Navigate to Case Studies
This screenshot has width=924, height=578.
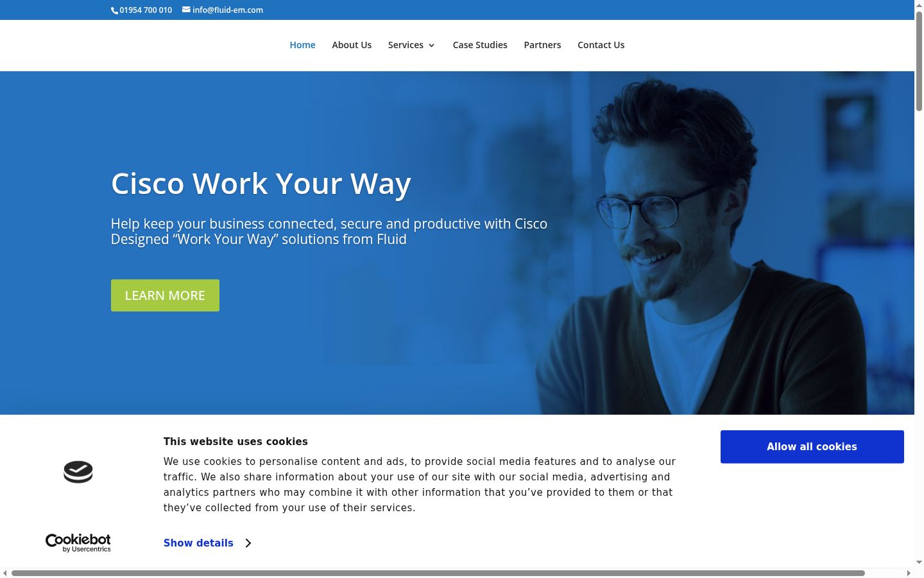coord(480,45)
